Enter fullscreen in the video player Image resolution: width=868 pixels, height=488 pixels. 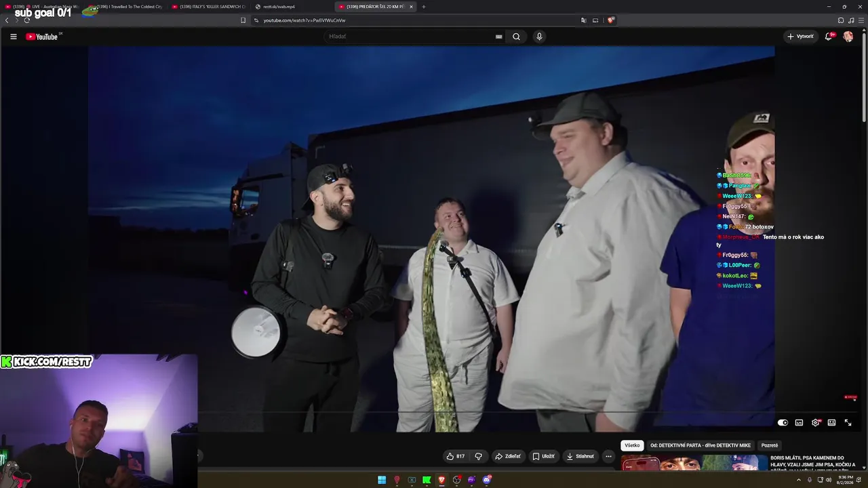click(848, 422)
